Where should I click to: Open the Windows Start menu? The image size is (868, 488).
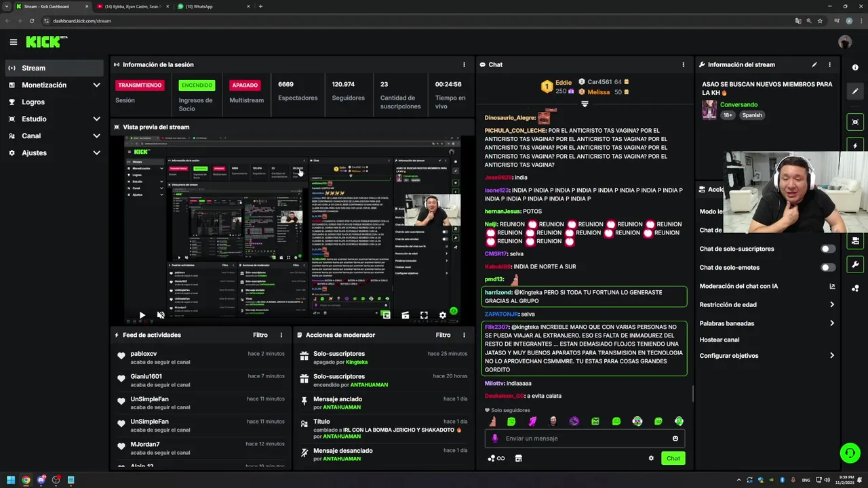pos(11,480)
